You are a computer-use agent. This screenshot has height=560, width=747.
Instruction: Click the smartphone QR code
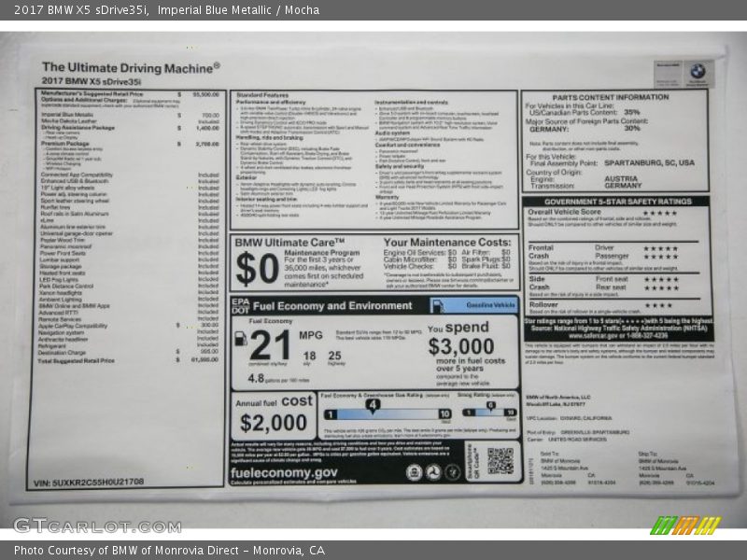tap(500, 460)
